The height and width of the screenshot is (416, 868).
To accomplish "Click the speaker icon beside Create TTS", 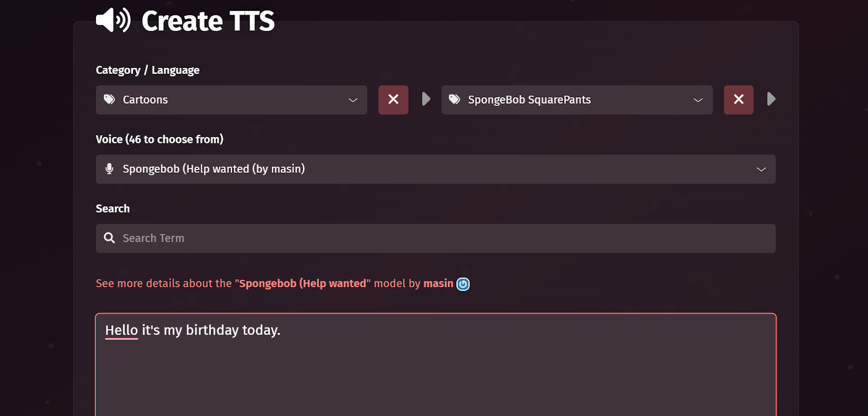I will click(x=113, y=20).
